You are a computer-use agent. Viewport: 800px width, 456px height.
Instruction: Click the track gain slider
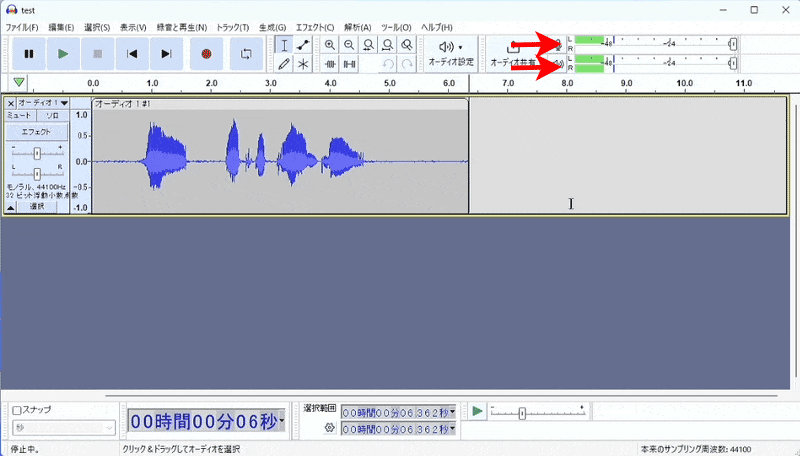coord(37,153)
